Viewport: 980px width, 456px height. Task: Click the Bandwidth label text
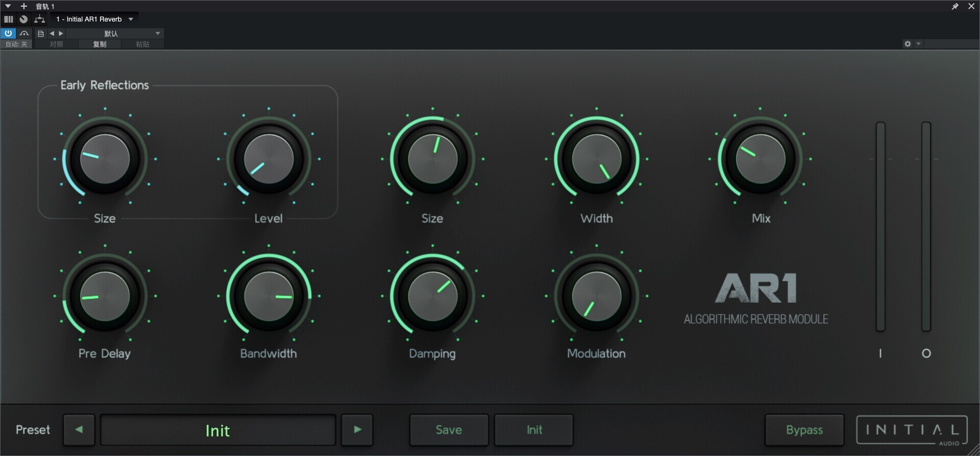268,353
